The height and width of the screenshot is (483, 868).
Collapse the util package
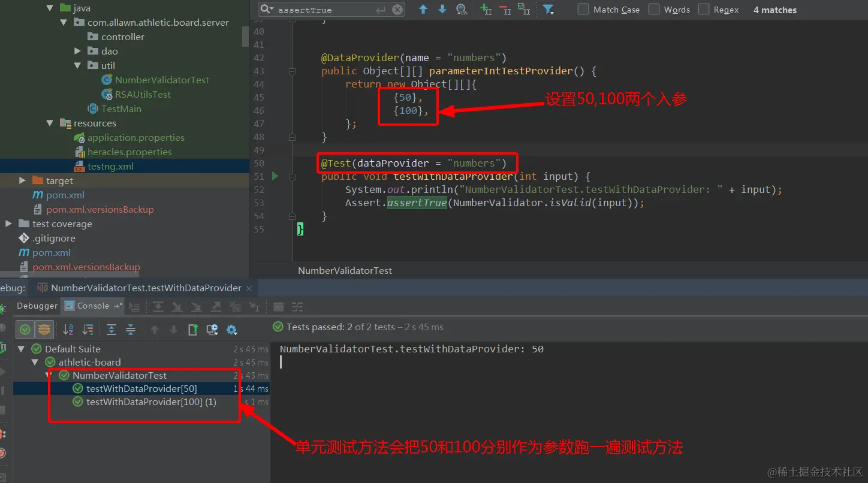click(77, 65)
